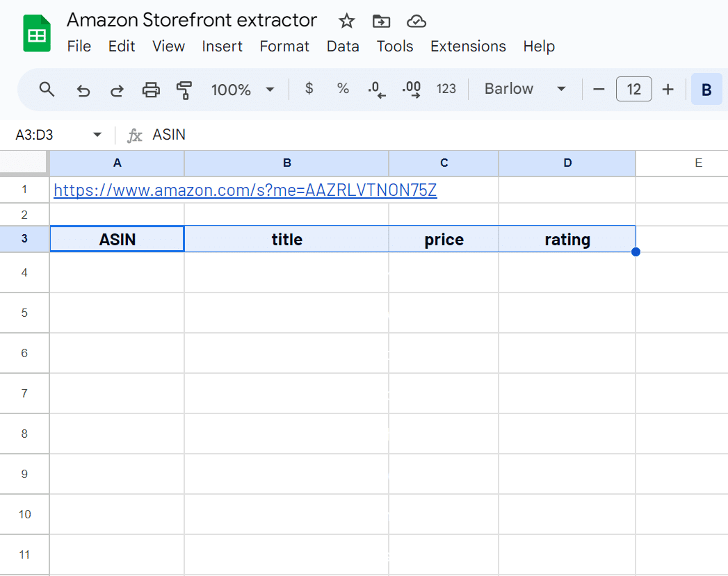This screenshot has height=576, width=728.
Task: Click the decrease decimal places icon
Action: pyautogui.click(x=377, y=90)
